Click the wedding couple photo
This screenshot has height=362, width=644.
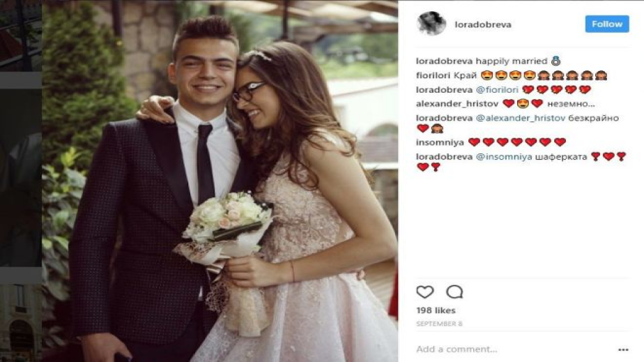pyautogui.click(x=220, y=181)
